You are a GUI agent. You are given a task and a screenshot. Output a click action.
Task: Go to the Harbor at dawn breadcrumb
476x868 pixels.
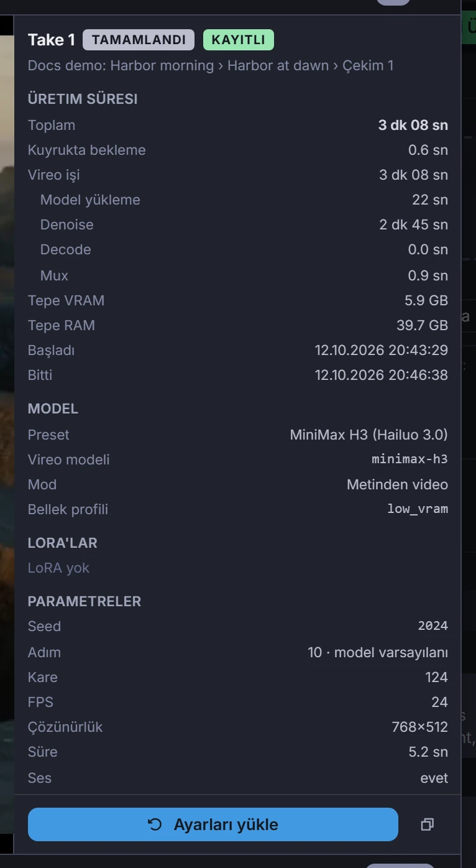pos(278,65)
